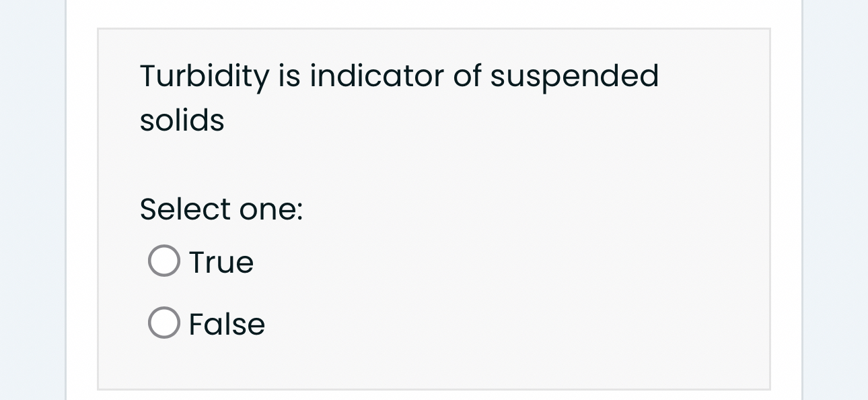Click the top edge of the question card
868x400 pixels.
pyautogui.click(x=434, y=29)
